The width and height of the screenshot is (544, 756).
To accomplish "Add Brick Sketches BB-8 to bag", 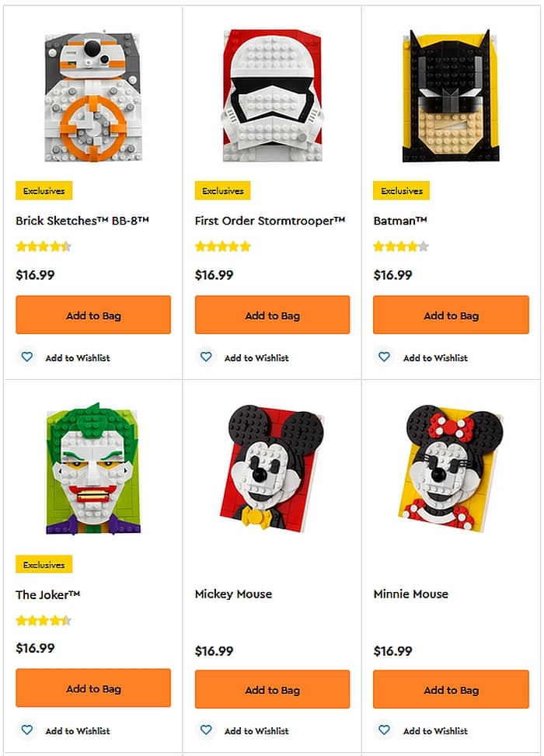I will [93, 315].
